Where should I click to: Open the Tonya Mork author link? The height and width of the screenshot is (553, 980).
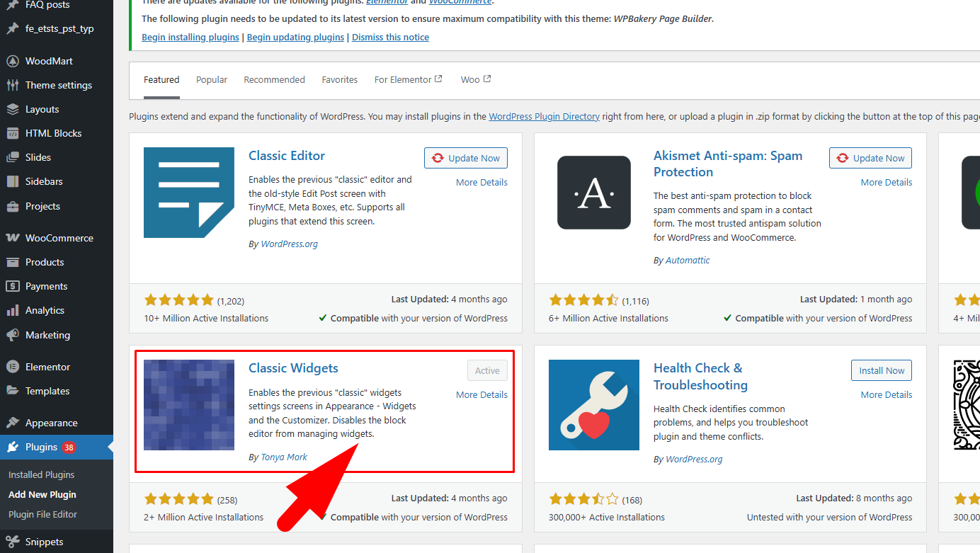284,457
